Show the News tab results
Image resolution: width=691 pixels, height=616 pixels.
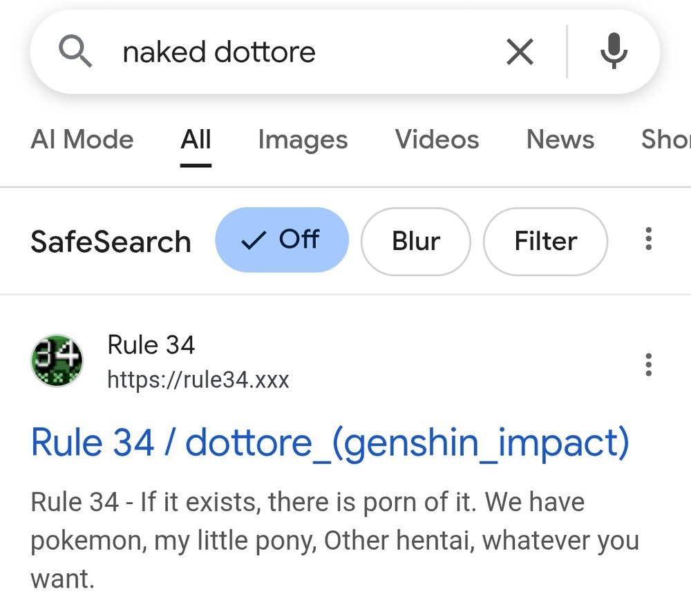click(x=560, y=139)
